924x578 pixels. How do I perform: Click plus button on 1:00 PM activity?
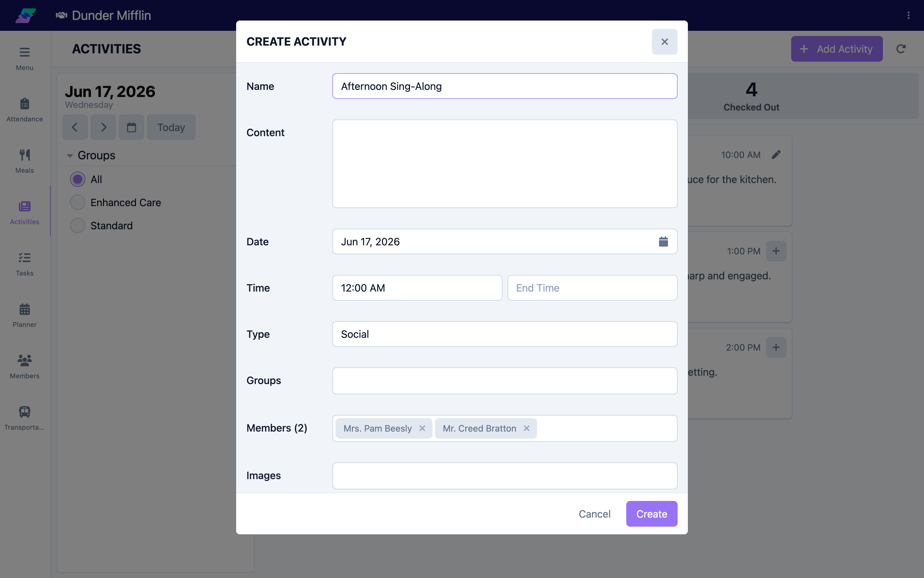[x=776, y=251]
